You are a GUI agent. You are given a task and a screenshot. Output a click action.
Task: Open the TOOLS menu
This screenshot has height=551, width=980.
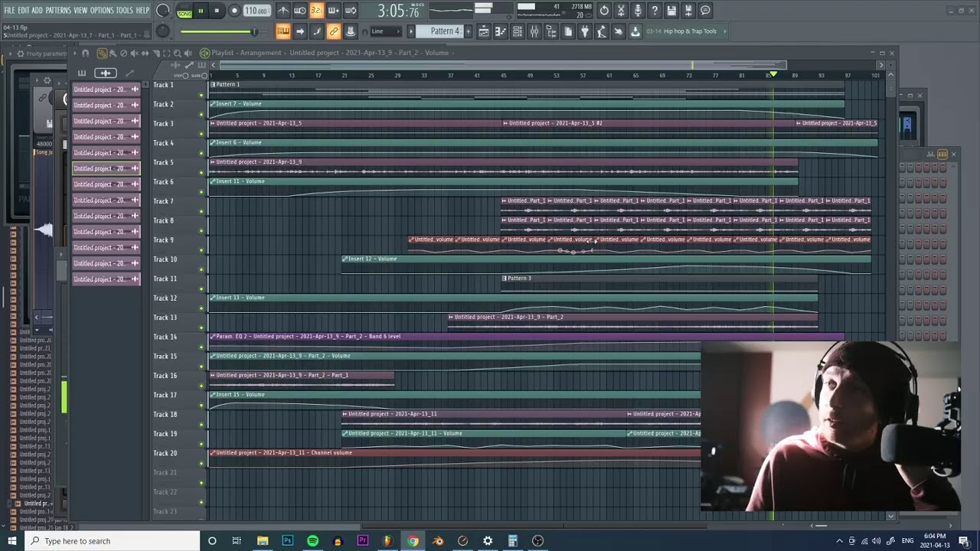(x=125, y=10)
